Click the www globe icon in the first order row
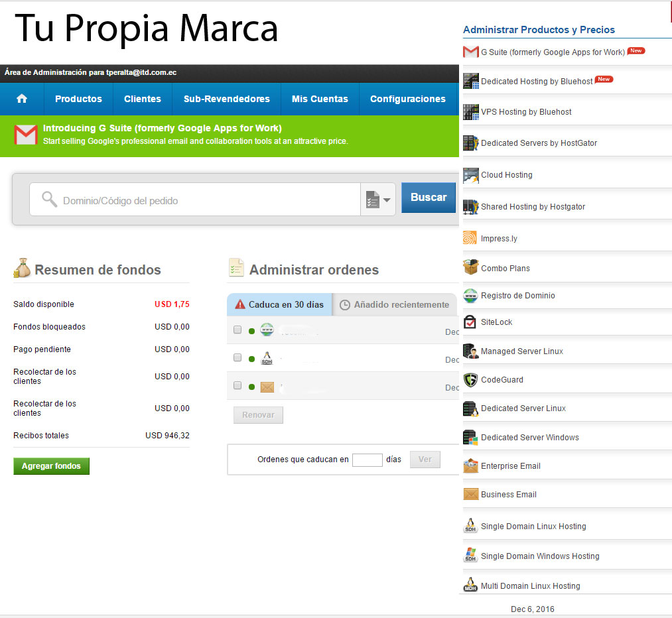This screenshot has width=672, height=618. click(x=267, y=330)
